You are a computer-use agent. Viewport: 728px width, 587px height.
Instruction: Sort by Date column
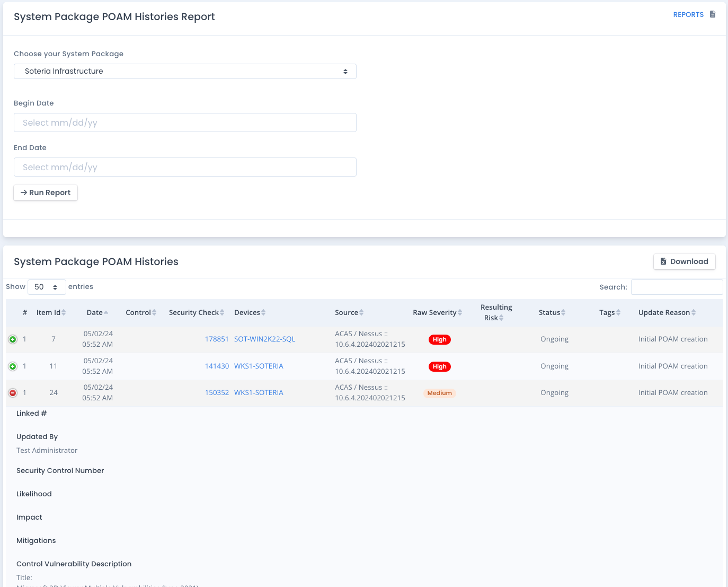click(97, 313)
